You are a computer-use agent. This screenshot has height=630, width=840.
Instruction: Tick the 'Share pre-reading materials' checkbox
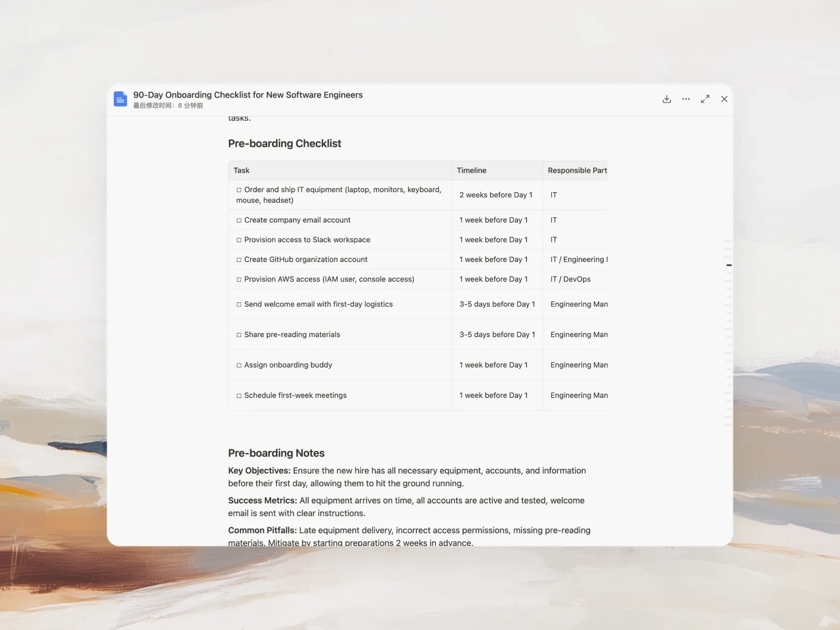coord(239,335)
